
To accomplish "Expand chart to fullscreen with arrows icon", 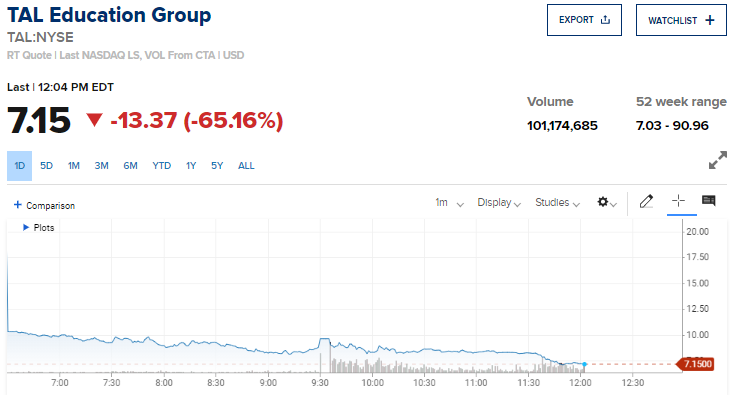I will [717, 160].
